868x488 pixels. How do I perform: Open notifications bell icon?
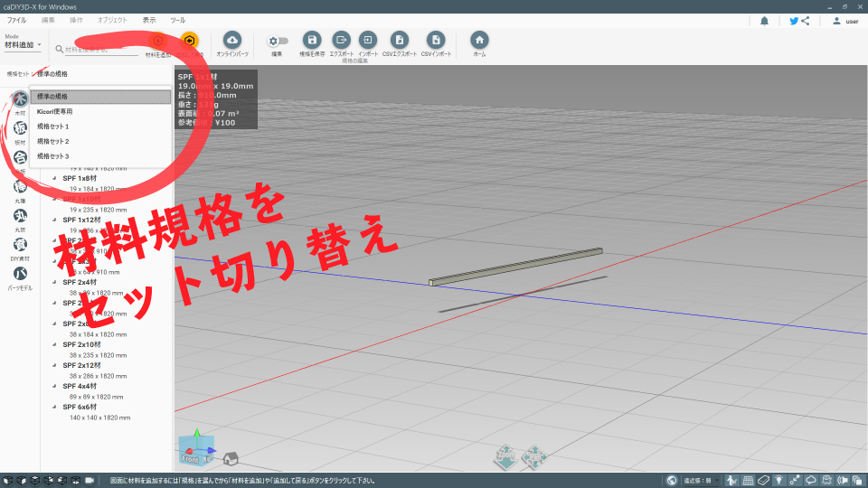click(765, 21)
